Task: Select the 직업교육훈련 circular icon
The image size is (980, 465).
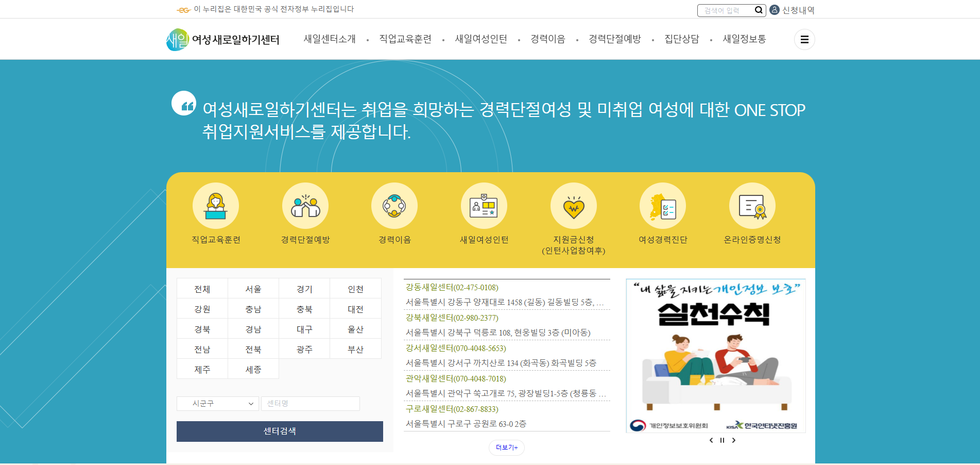Action: [x=215, y=205]
